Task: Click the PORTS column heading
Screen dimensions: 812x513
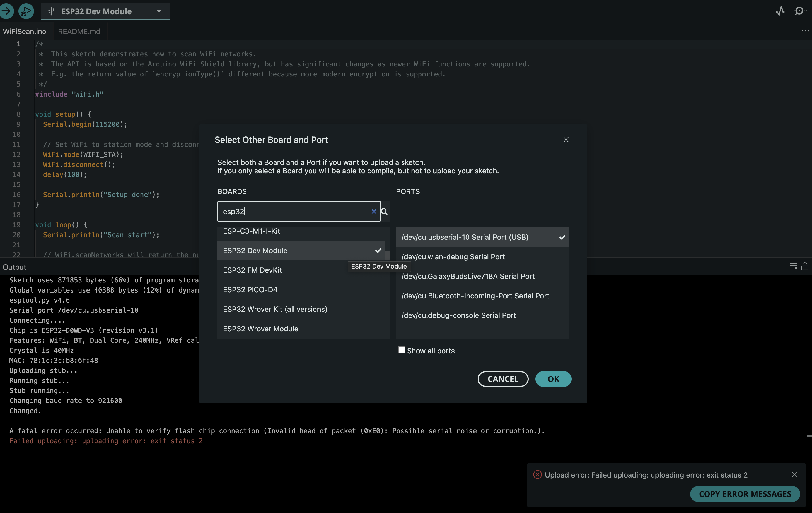Action: 408,191
